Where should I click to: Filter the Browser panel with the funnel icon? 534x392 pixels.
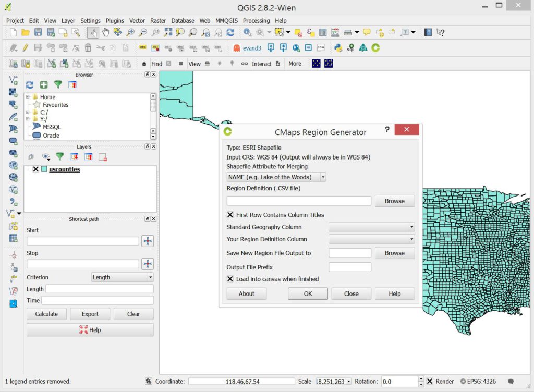pos(58,84)
